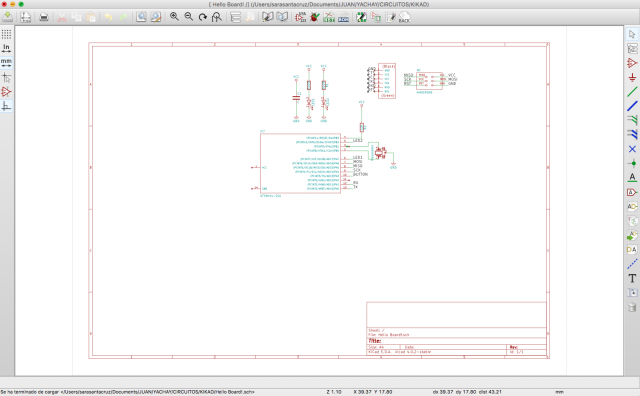Screen dimensions: 640x396
Task: Select the Place junction tool
Action: click(x=632, y=163)
